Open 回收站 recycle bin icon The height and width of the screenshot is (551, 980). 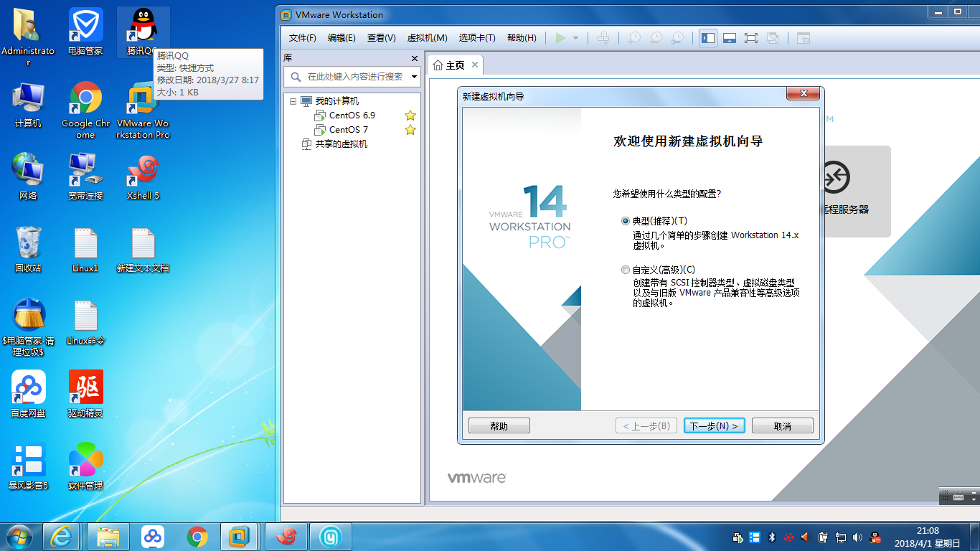tap(28, 249)
